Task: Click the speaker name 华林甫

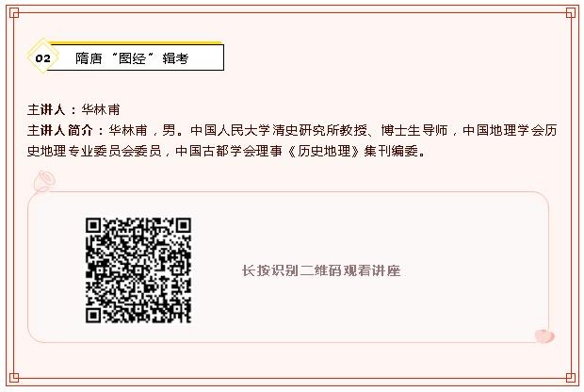Action: coord(101,109)
